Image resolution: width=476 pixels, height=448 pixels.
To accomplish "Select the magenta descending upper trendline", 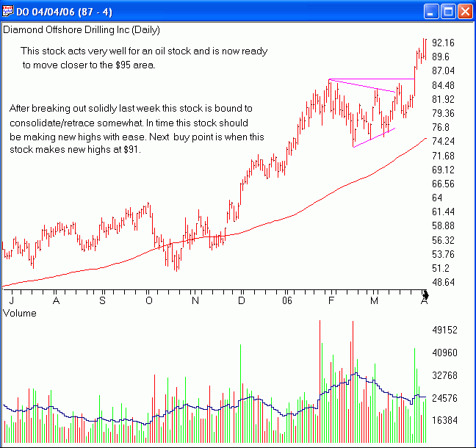I will click(x=362, y=86).
